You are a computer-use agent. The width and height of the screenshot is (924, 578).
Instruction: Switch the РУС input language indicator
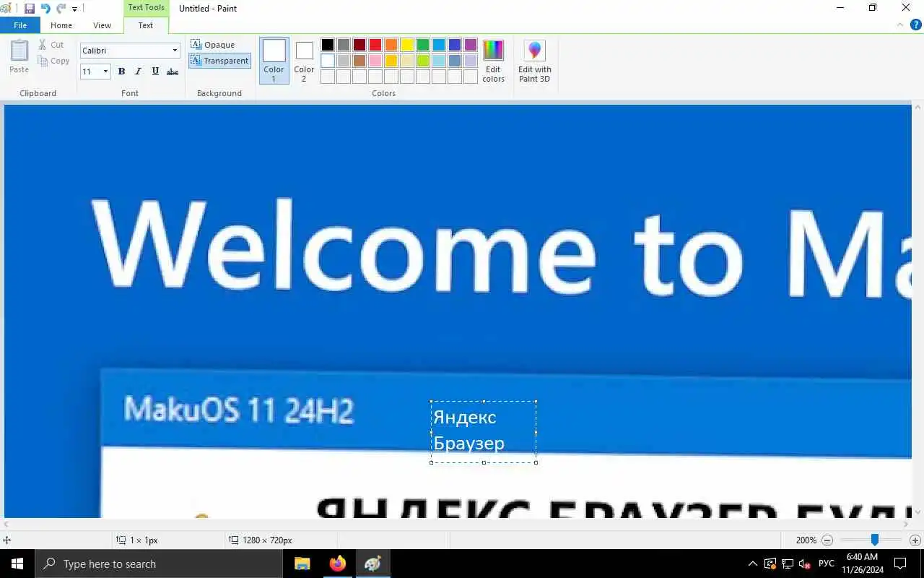pos(827,564)
